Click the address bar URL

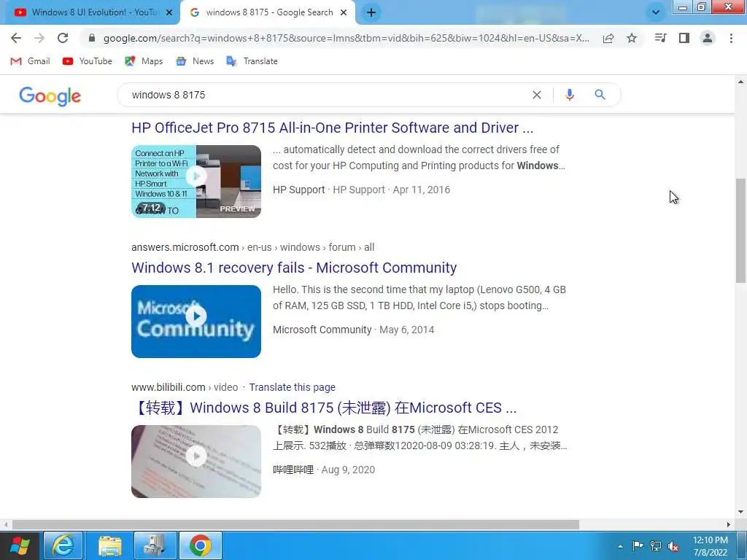347,38
